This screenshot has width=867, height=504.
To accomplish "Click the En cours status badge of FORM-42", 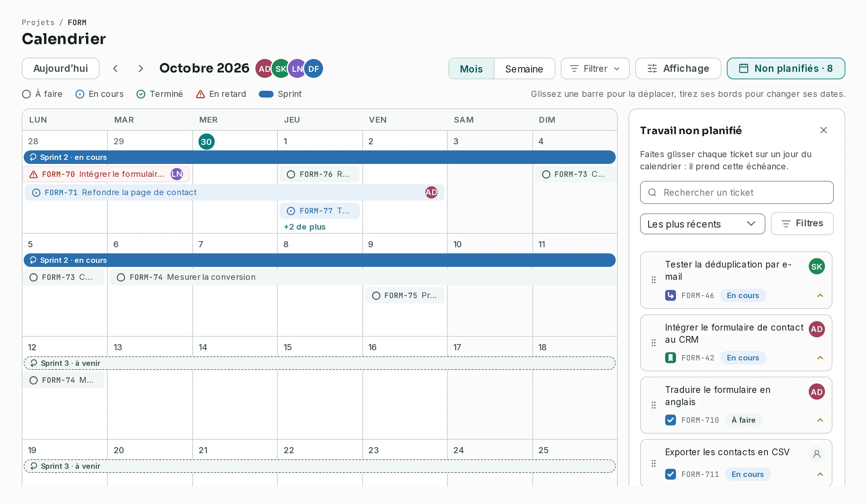I will (x=743, y=358).
